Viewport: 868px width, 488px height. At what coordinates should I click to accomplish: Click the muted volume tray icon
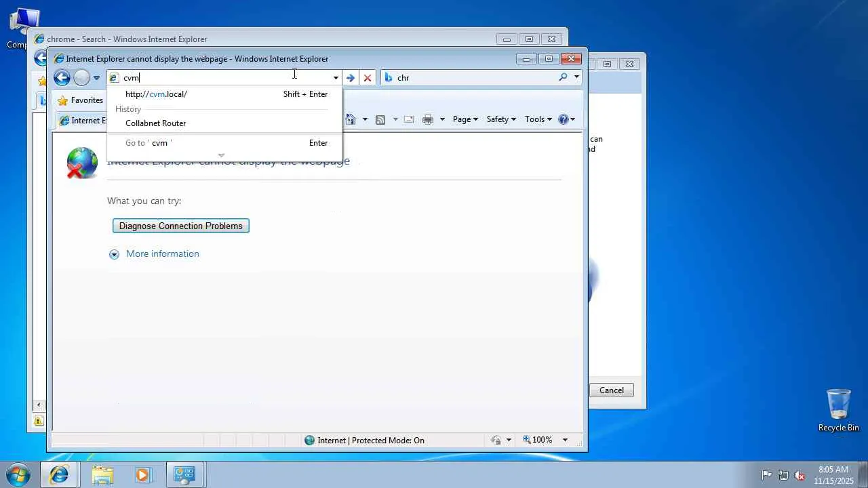tap(800, 475)
